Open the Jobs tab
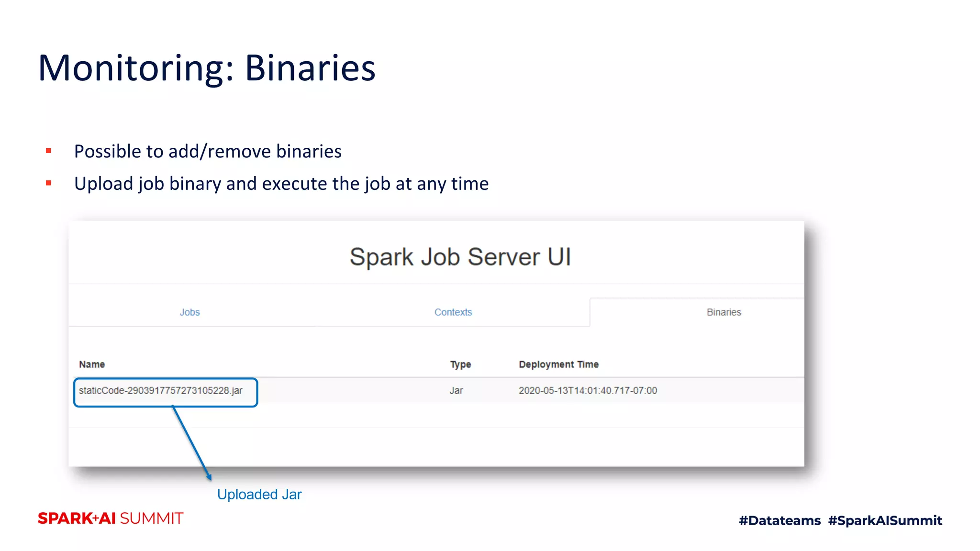The width and height of the screenshot is (980, 551). pos(189,312)
